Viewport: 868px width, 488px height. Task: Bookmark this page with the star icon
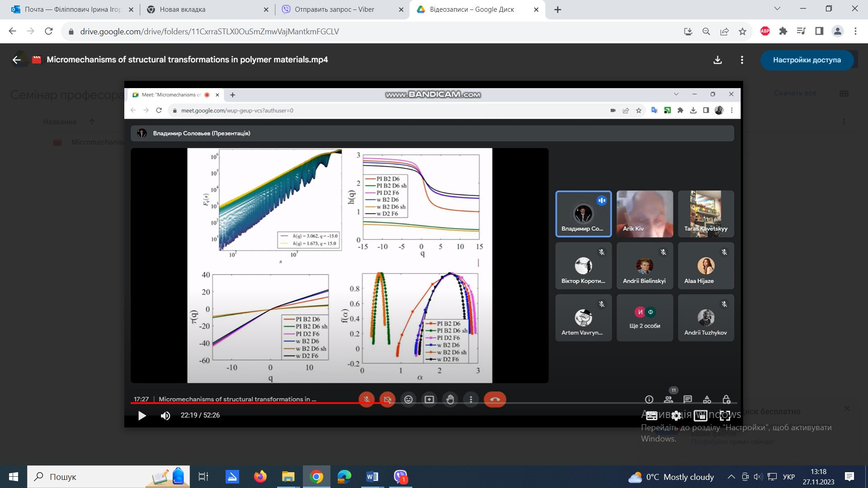tap(742, 31)
